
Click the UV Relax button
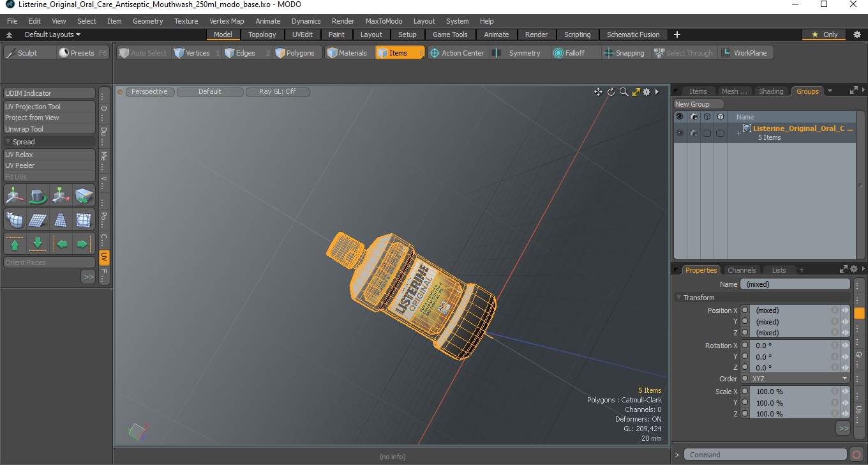pyautogui.click(x=49, y=155)
